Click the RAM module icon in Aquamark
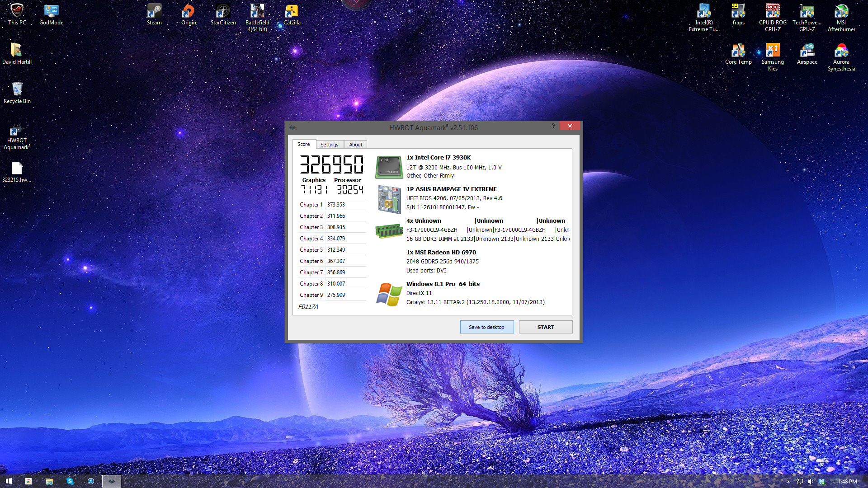The width and height of the screenshot is (868, 488). [x=389, y=231]
